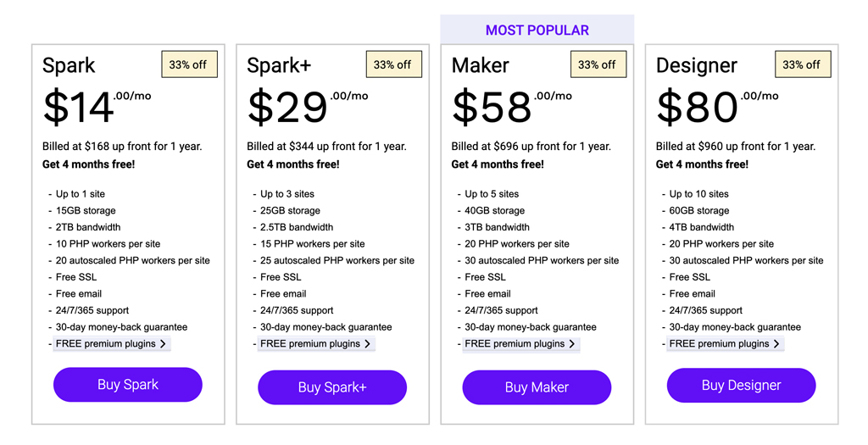
Task: Open FREE premium plugins in Maker plan
Action: tap(515, 344)
